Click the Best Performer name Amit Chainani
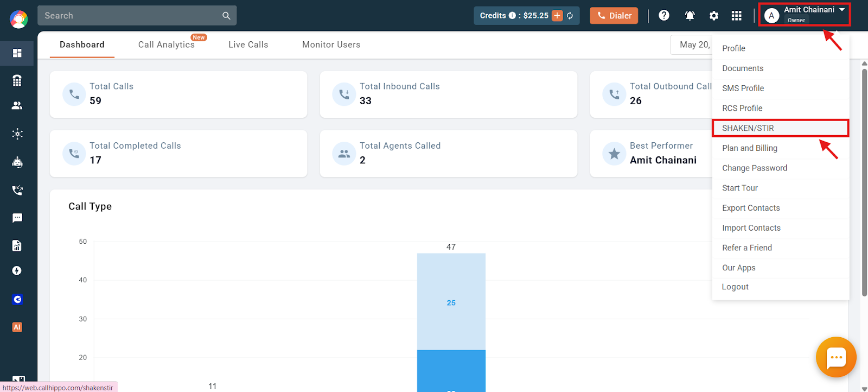This screenshot has height=392, width=868. (663, 160)
